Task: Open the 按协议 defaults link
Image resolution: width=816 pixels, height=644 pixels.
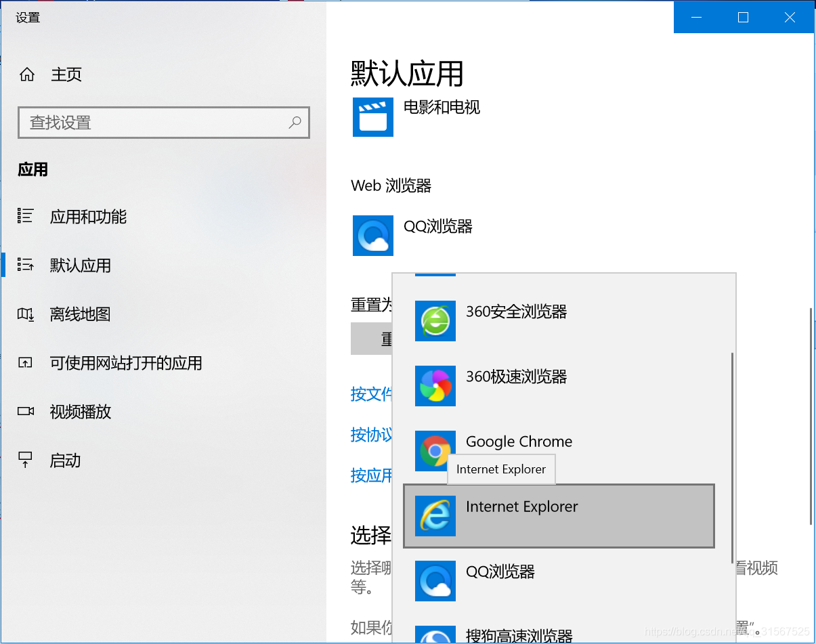Action: tap(371, 435)
